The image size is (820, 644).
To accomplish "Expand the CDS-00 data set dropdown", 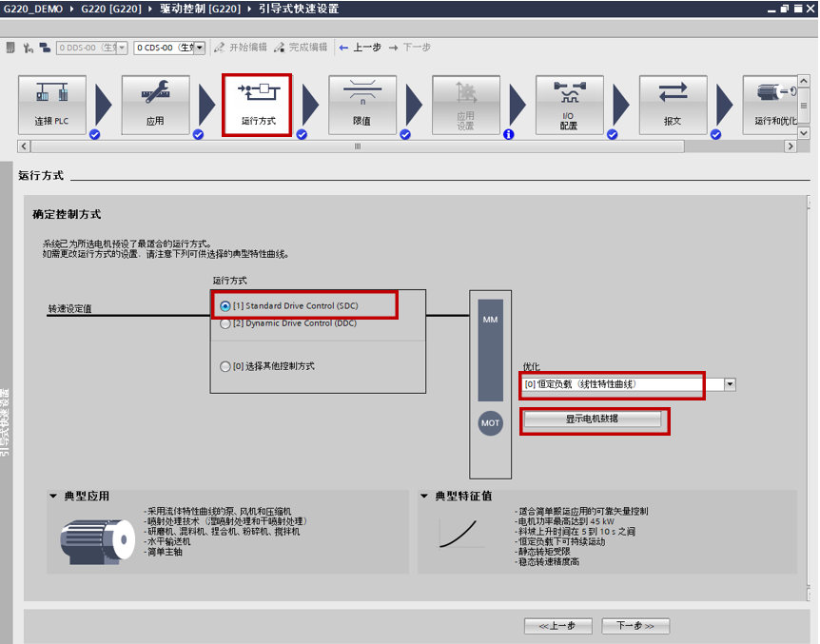I will coord(200,48).
